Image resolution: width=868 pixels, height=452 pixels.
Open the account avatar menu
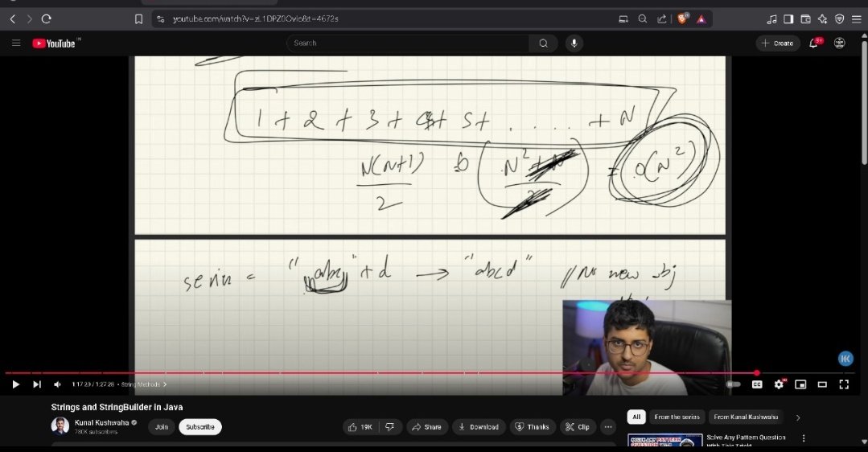point(840,43)
